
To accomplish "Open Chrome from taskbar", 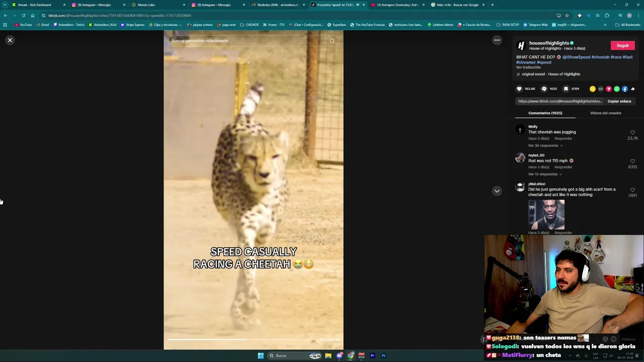I will [351, 356].
